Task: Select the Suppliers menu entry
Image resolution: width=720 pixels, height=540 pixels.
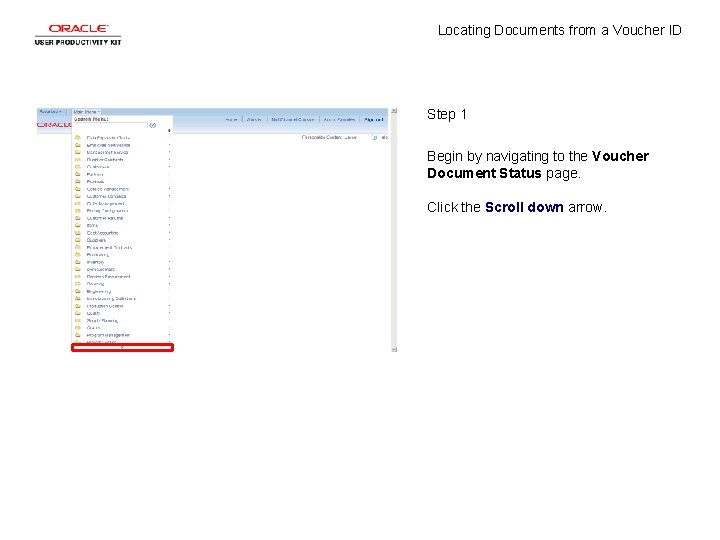Action: 96,240
